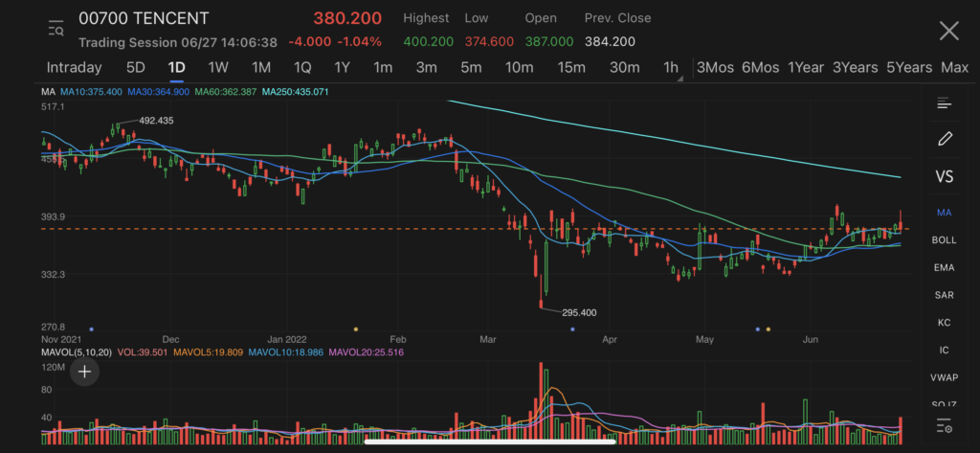980x453 pixels.
Task: Click the Low value 374.600
Action: 489,42
